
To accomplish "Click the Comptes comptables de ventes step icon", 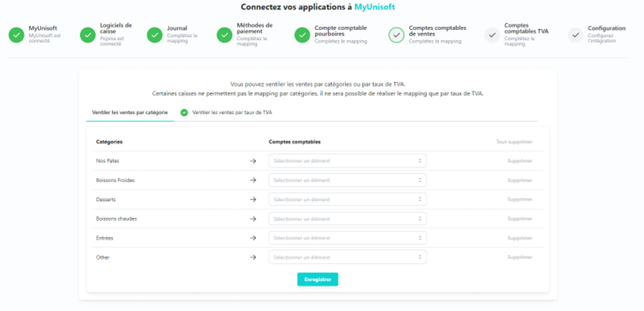I will (396, 36).
